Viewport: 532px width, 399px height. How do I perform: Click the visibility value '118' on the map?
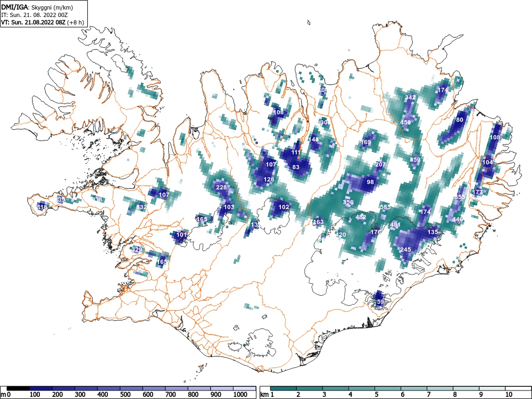click(42, 207)
